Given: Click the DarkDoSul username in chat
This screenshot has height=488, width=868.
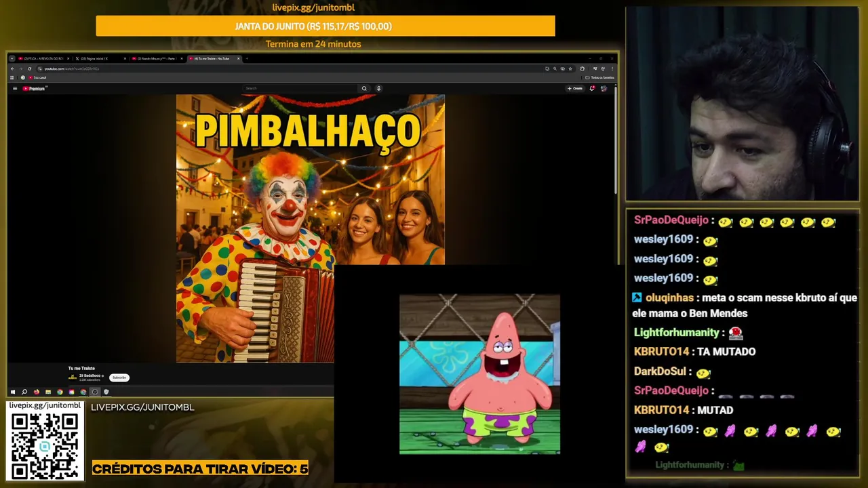Looking at the screenshot, I should [660, 371].
